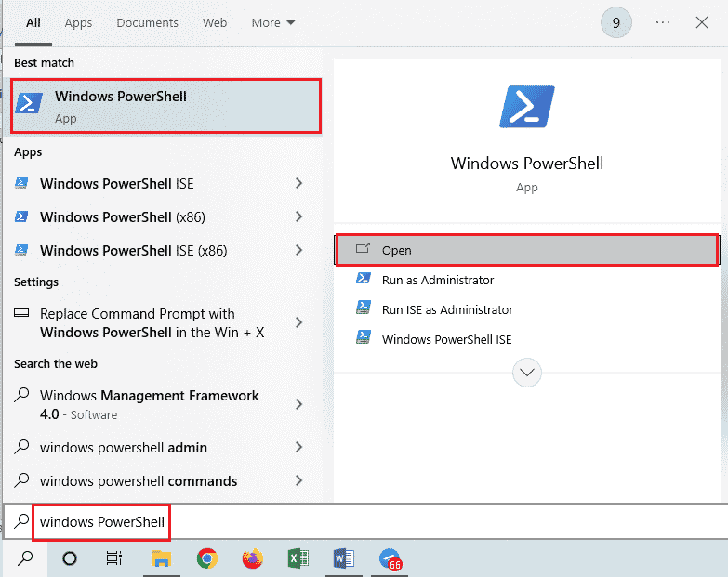Click the taskbar Search magnifier button
Screen dimensions: 728x577
[25, 558]
